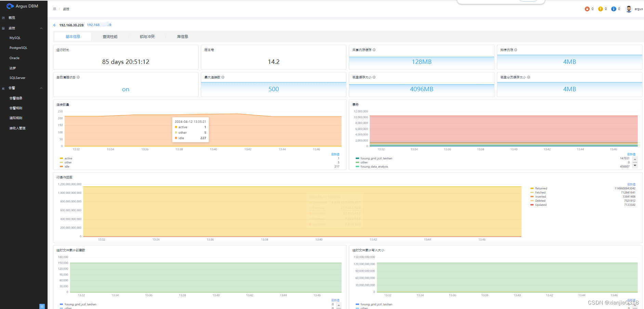Open PostgreSQL in the sidebar menu
This screenshot has height=309, width=644.
coord(18,48)
